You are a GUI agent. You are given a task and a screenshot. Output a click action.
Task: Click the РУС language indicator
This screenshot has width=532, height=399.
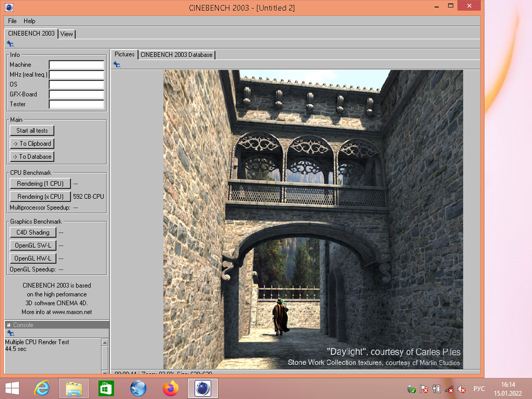click(x=479, y=389)
